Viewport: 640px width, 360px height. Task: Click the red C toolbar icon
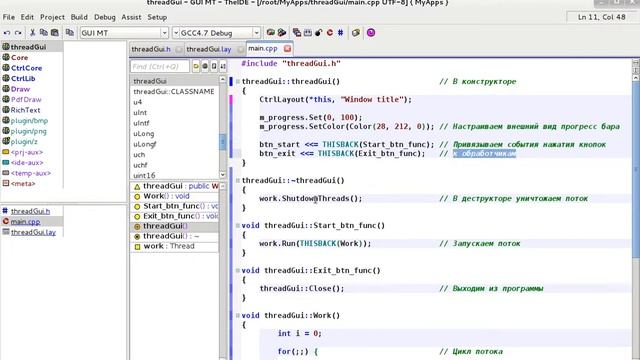(x=330, y=33)
